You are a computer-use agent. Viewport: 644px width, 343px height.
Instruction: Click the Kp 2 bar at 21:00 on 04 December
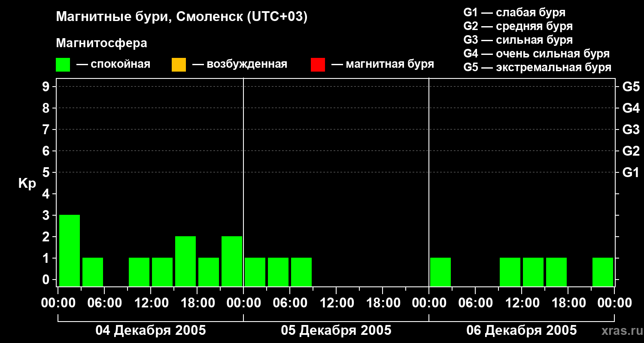pos(232,261)
